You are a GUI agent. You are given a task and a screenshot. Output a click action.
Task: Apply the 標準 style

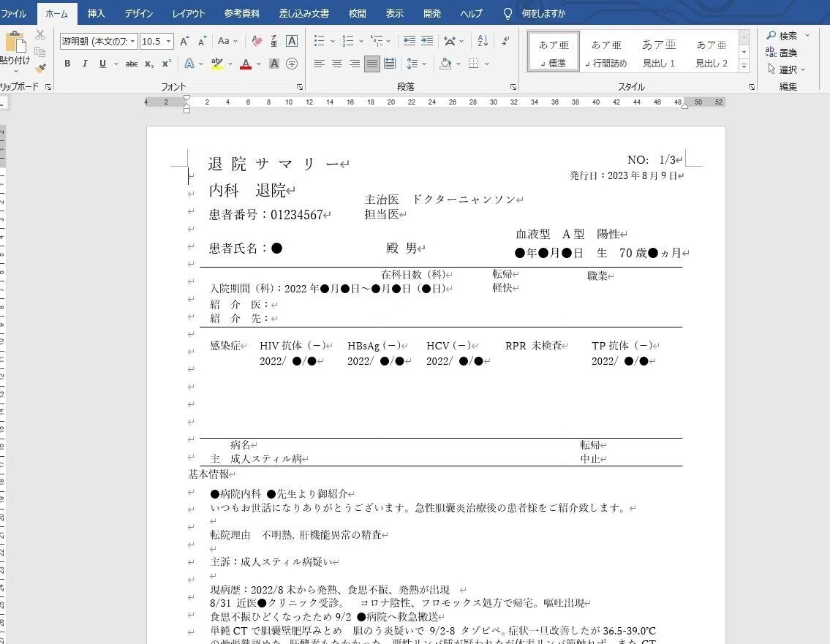(x=553, y=52)
